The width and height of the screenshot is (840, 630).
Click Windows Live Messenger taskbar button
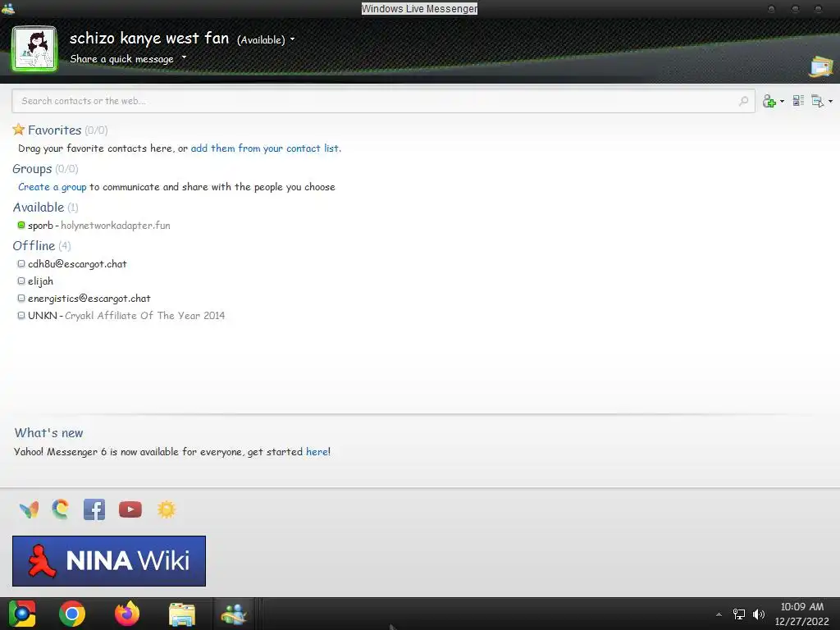tap(234, 614)
